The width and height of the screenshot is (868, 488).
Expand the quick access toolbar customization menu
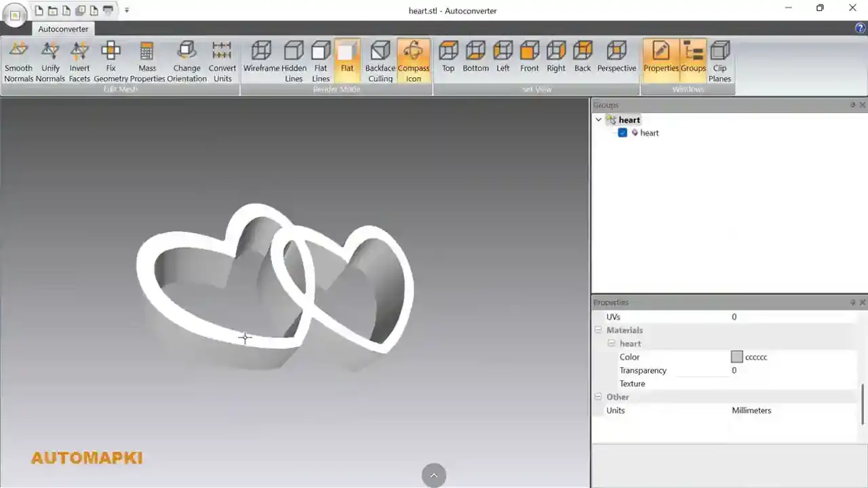126,10
